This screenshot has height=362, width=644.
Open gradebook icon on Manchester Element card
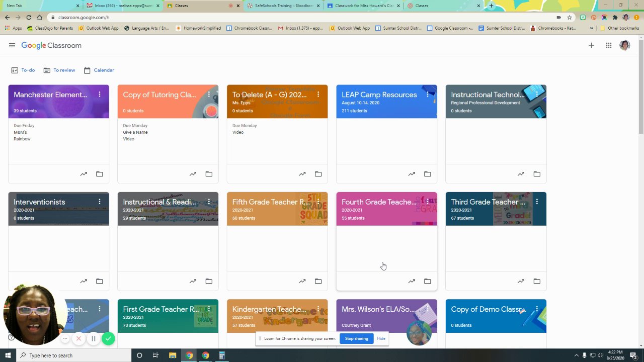coord(84,174)
